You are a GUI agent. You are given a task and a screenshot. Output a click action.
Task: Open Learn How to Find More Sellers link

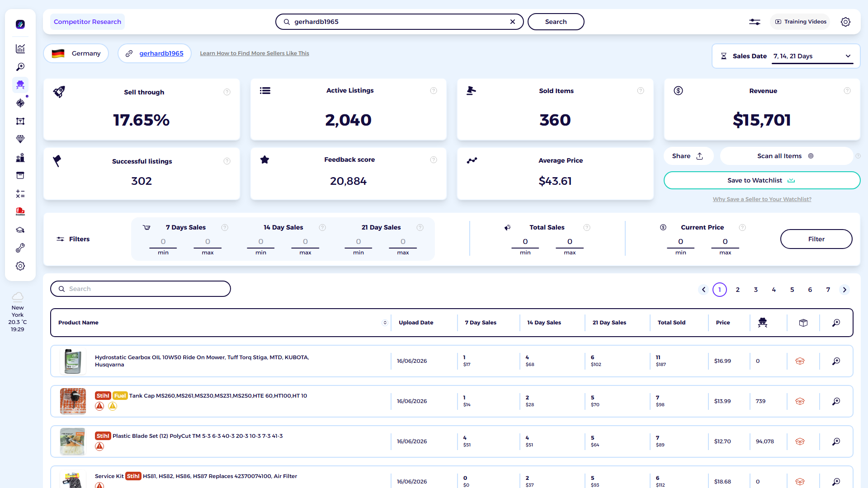255,53
